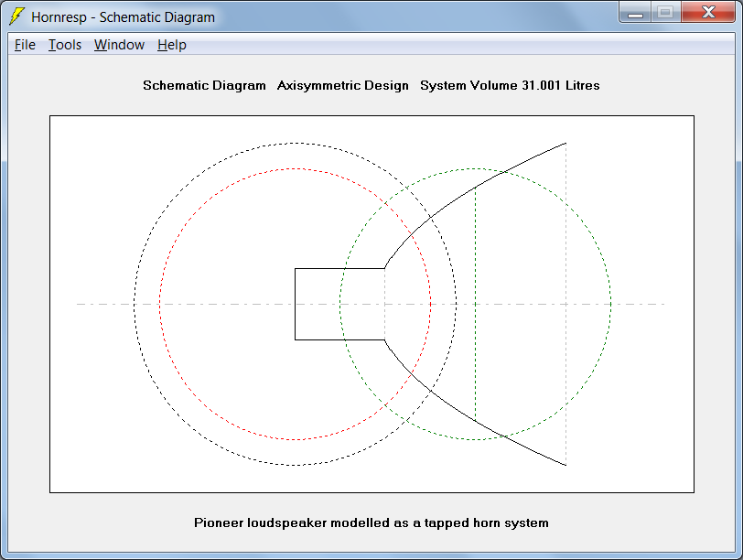Click the 'Hornresp - Schematic Diagram' title bar text

coord(123,17)
